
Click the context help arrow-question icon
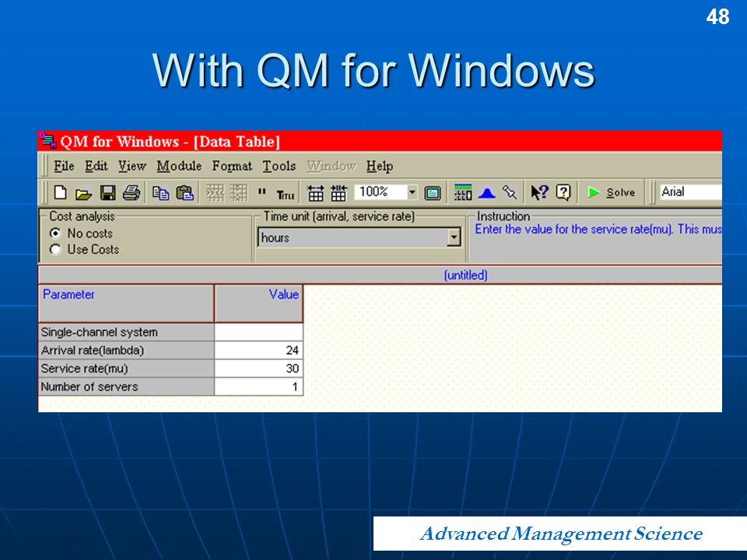pos(539,192)
